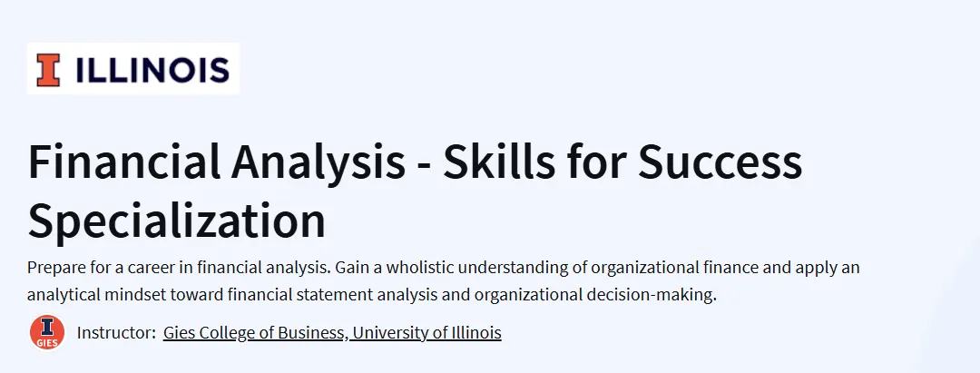Click 'Gain a' in the description

tap(358, 268)
